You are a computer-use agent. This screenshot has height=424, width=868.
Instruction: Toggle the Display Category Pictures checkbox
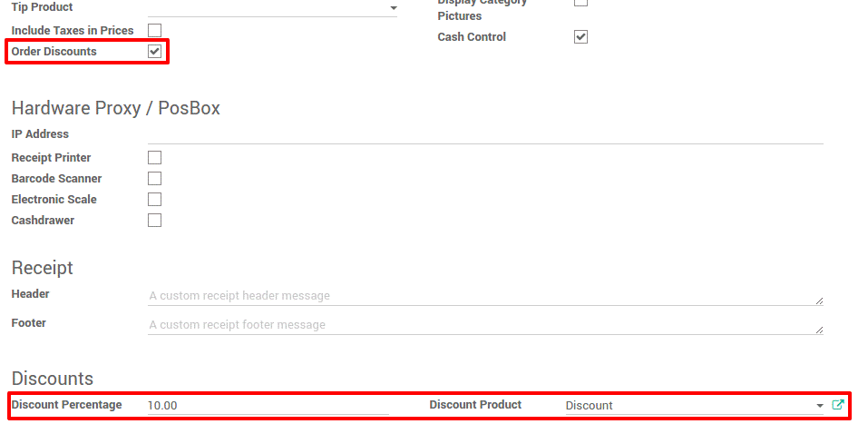click(x=581, y=3)
